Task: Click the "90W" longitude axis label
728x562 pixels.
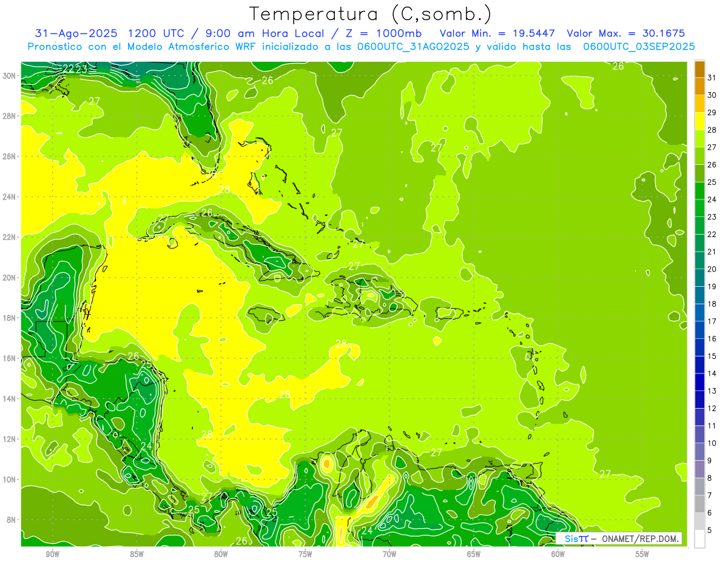Action: [x=53, y=554]
